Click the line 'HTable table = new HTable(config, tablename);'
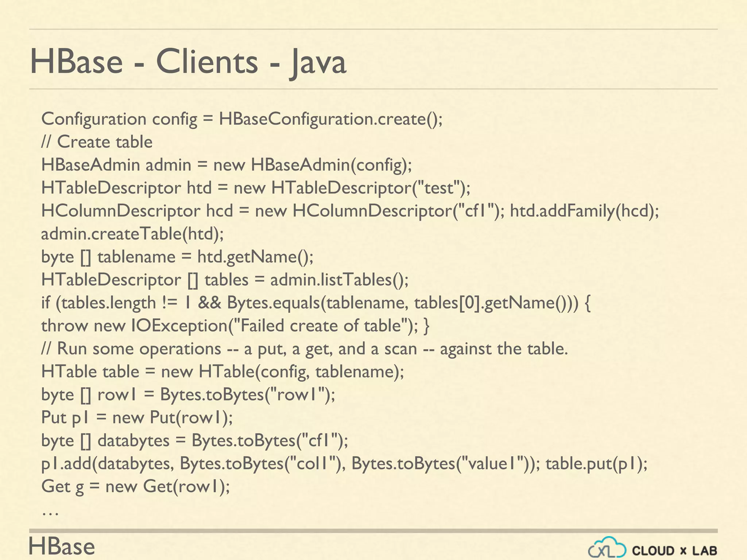Image resolution: width=747 pixels, height=560 pixels. tap(222, 372)
